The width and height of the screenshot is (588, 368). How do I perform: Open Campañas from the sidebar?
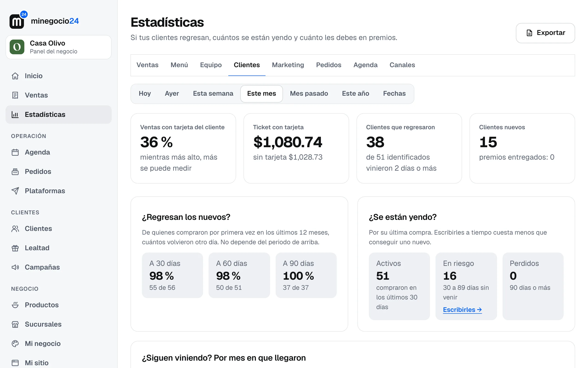pyautogui.click(x=59, y=267)
